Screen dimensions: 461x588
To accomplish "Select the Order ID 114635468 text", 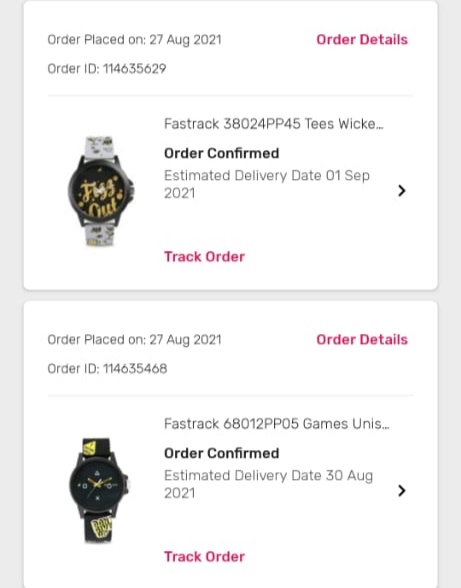I will coord(107,369).
